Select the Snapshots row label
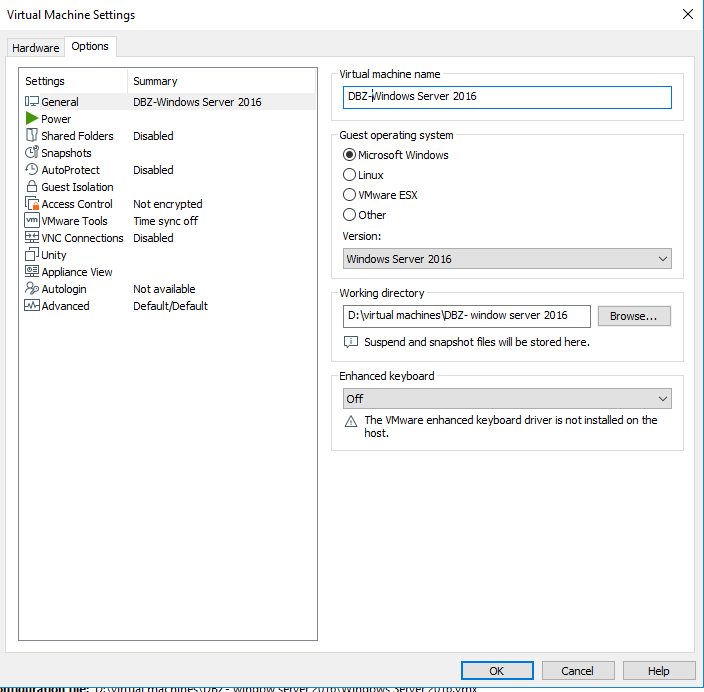This screenshot has width=704, height=692. coord(66,153)
